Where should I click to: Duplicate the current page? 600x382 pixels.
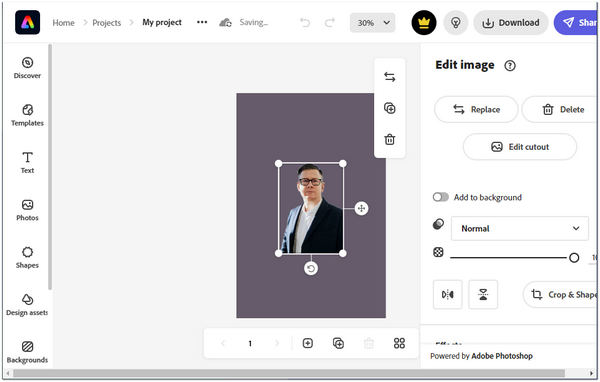point(338,343)
